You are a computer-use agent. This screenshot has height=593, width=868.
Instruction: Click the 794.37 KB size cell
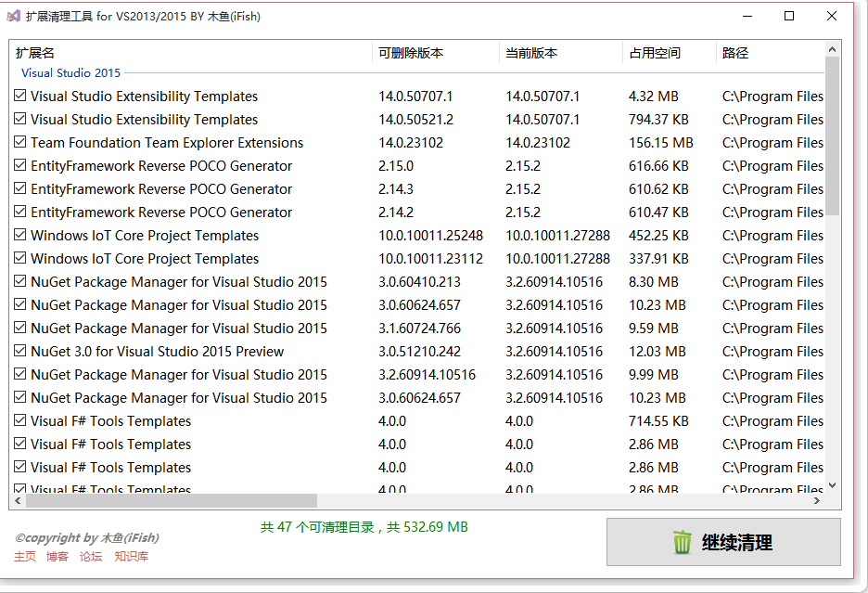click(x=658, y=119)
